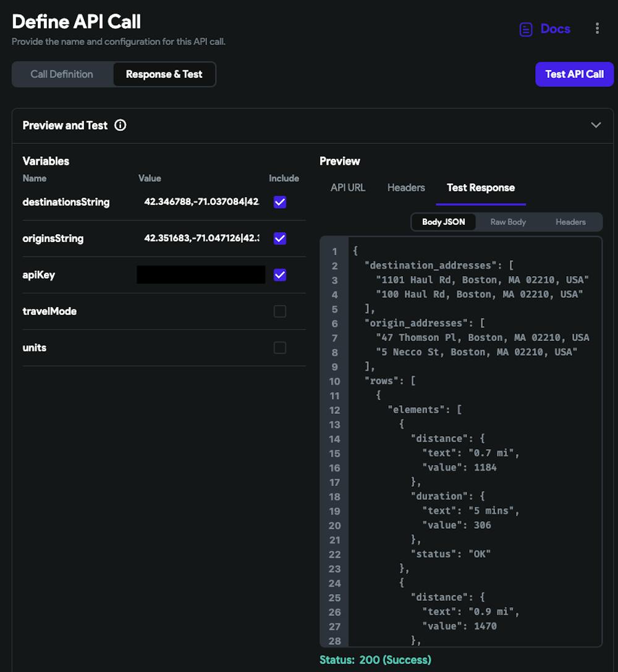618x672 pixels.
Task: Open the API URL preview tab
Action: [348, 188]
